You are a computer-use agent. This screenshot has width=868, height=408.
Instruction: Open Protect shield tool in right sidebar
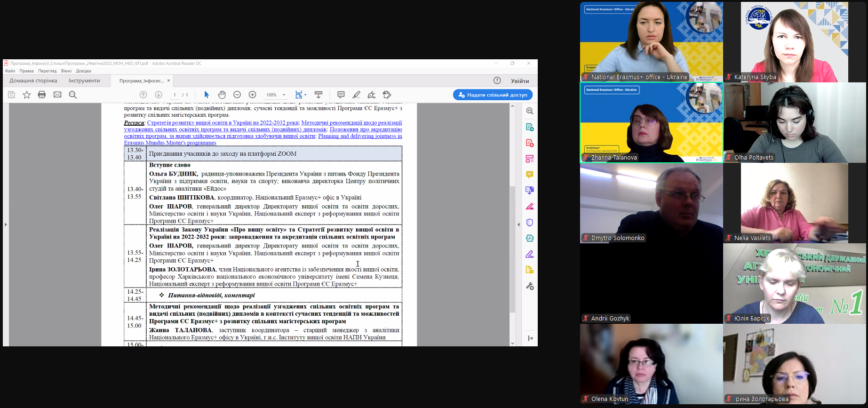pyautogui.click(x=530, y=223)
